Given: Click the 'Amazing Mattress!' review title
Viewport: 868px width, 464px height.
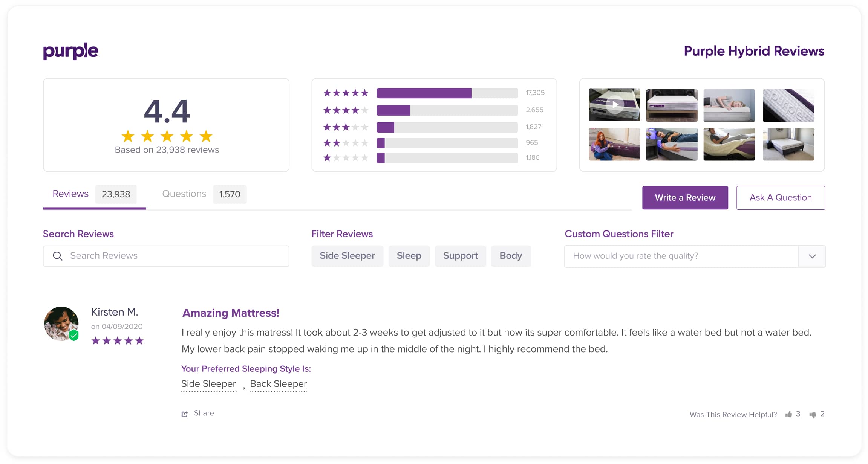Looking at the screenshot, I should [231, 313].
